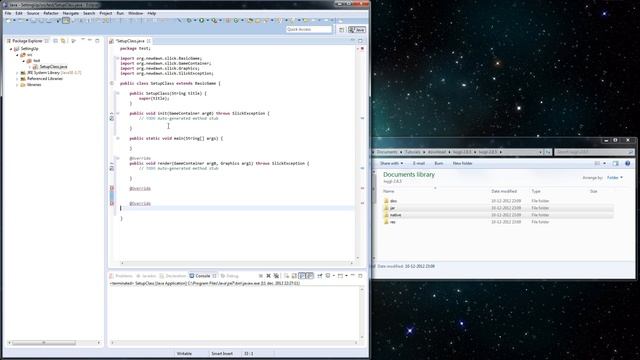Click Burn in Explorer toolbar
Viewport: 640px width, 360px height.
point(439,163)
